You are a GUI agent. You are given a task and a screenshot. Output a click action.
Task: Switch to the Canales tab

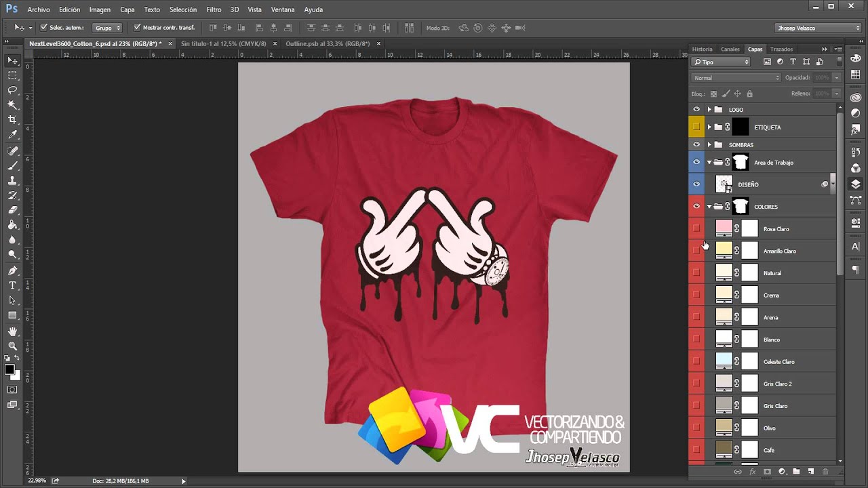coord(730,49)
